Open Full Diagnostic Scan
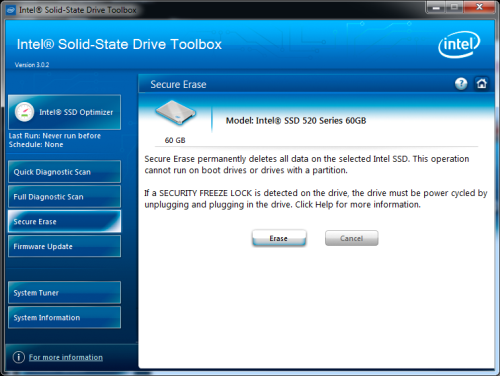The height and width of the screenshot is (376, 500). [x=65, y=197]
